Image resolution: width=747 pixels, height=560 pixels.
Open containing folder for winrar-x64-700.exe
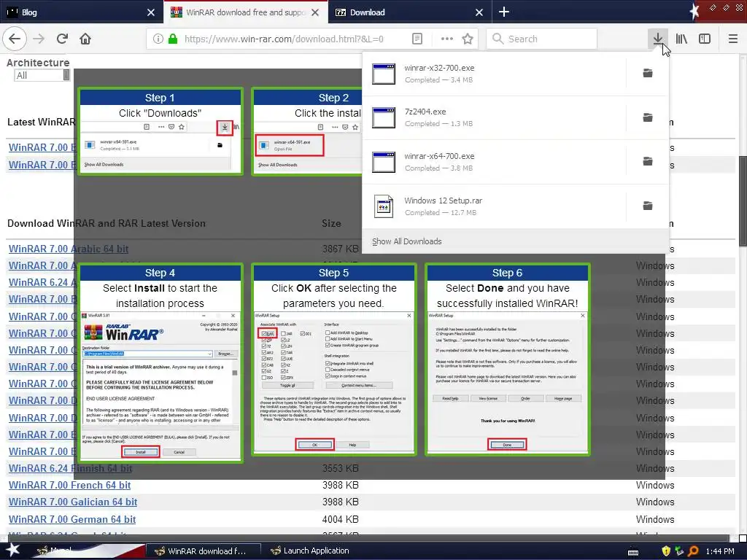[648, 162]
